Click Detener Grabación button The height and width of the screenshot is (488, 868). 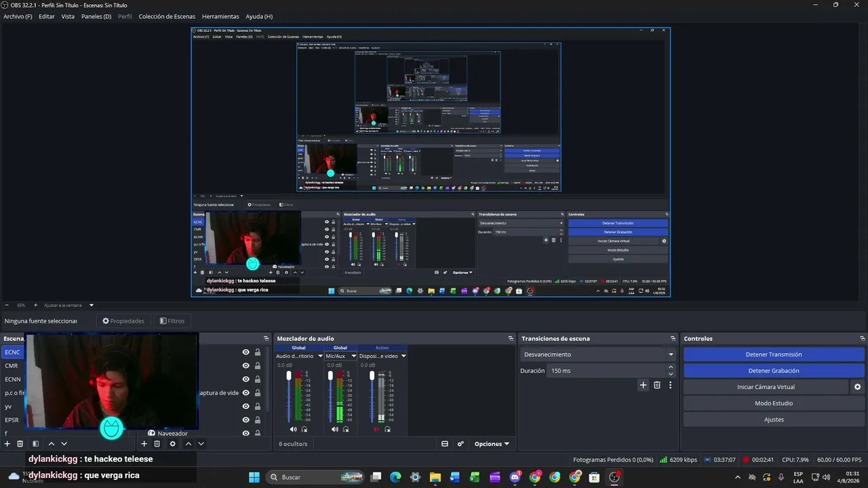(x=774, y=371)
